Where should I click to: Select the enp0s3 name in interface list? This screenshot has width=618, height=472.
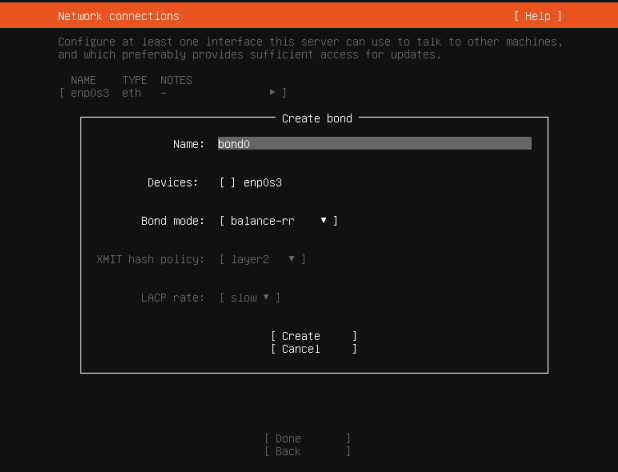click(x=90, y=93)
